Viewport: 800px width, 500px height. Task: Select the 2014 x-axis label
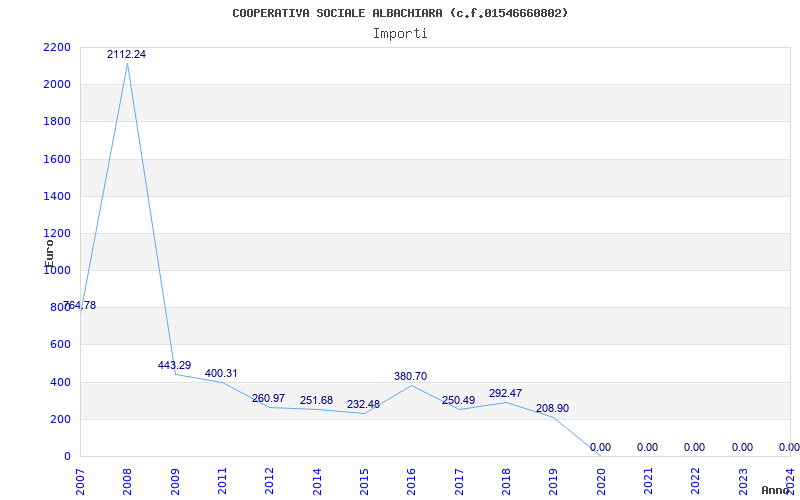click(x=317, y=482)
